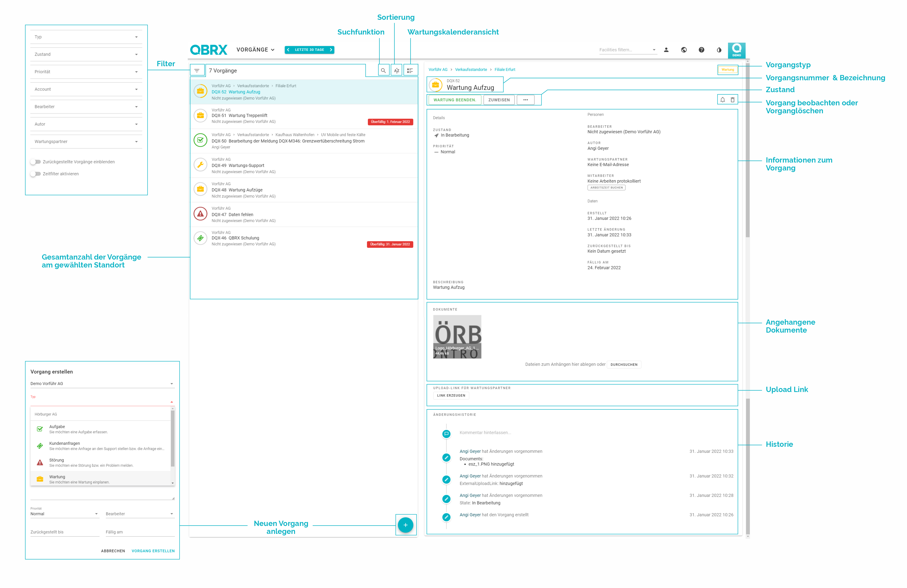This screenshot has height=588, width=907.
Task: Open the Facilities filtern dropdown
Action: pyautogui.click(x=628, y=50)
